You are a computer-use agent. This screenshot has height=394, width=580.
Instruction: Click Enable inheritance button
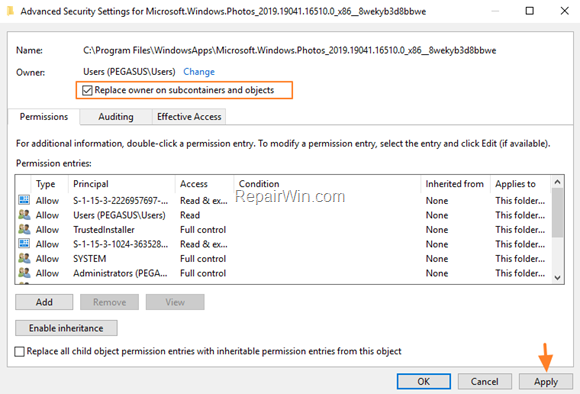pyautogui.click(x=66, y=328)
